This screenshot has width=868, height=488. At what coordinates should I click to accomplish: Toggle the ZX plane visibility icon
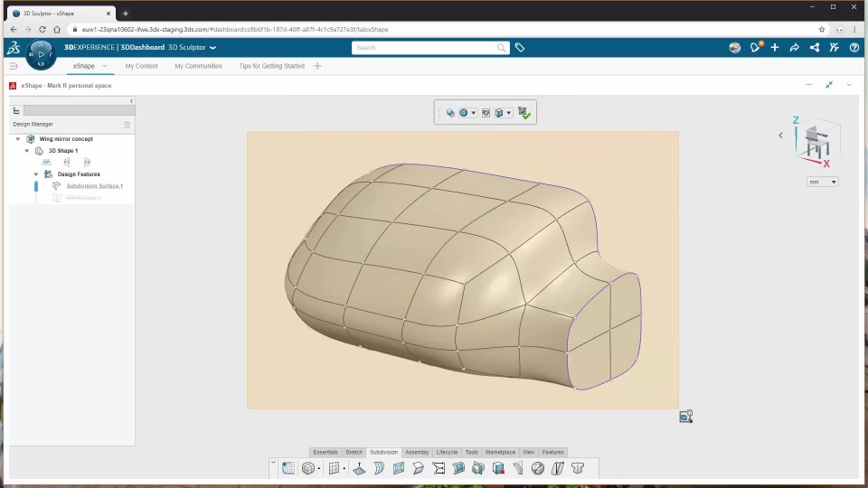coord(87,163)
